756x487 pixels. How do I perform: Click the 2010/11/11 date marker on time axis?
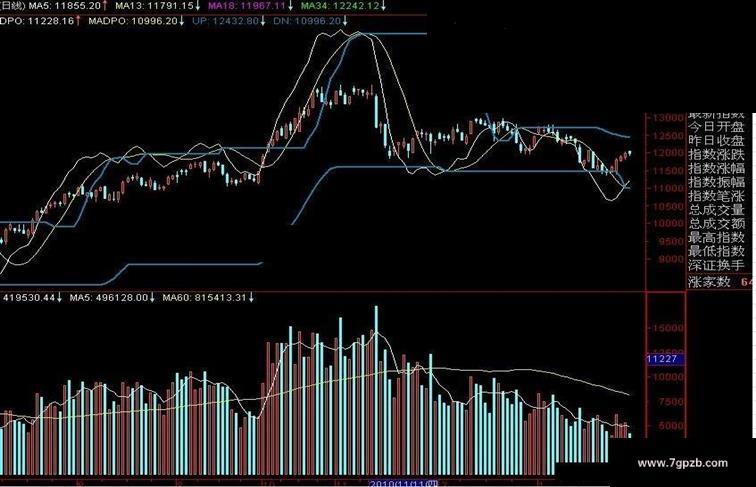pos(403,483)
